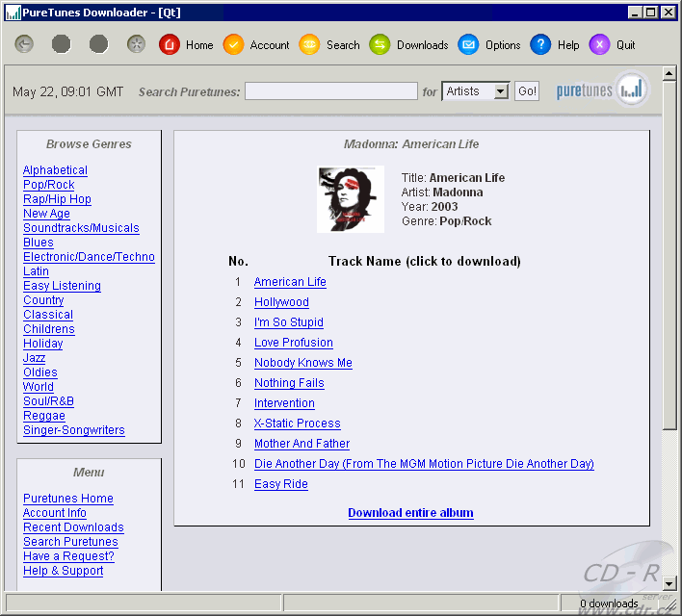Browse the Holiday genre
The height and width of the screenshot is (616, 682).
[x=43, y=344]
